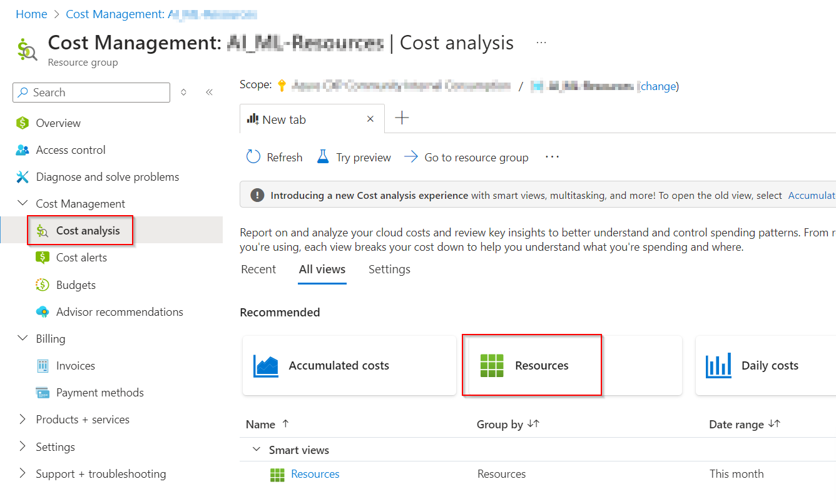Close the New tab

pyautogui.click(x=370, y=119)
